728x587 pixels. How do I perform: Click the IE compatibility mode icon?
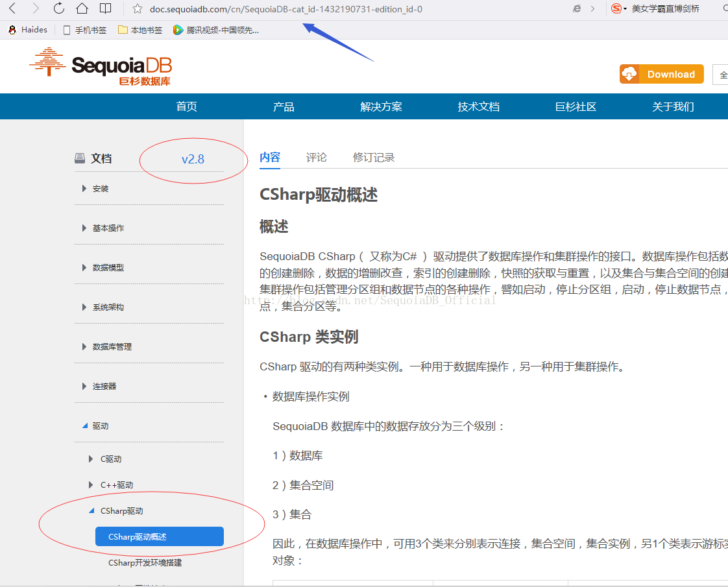click(577, 8)
